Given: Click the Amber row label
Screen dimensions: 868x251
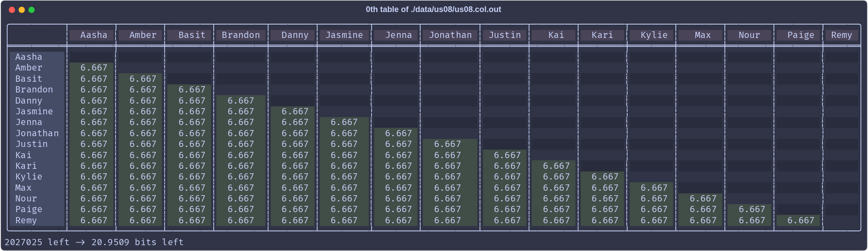Looking at the screenshot, I should [x=37, y=68].
